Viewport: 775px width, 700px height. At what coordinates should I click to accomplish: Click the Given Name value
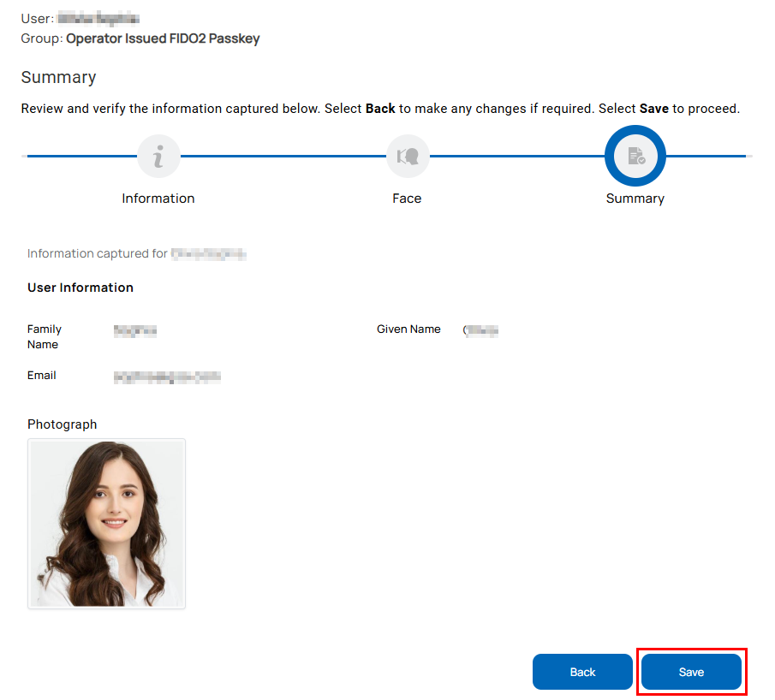pos(480,329)
